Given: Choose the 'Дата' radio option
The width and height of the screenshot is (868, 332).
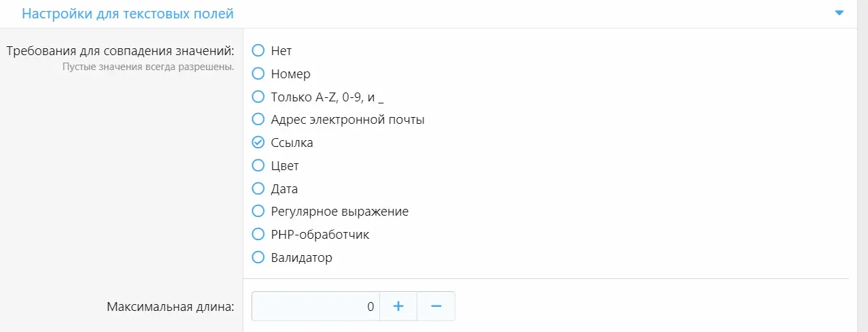Looking at the screenshot, I should point(258,189).
